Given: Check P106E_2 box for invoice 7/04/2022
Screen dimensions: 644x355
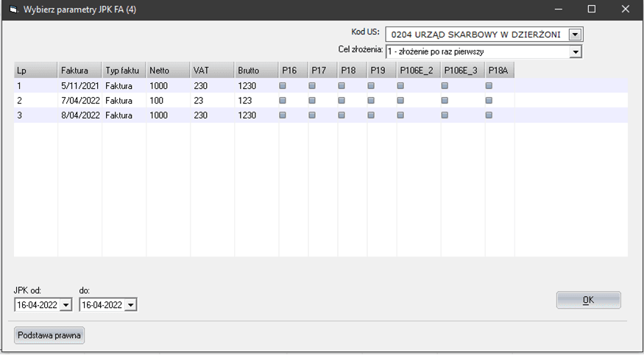Looking at the screenshot, I should 400,101.
